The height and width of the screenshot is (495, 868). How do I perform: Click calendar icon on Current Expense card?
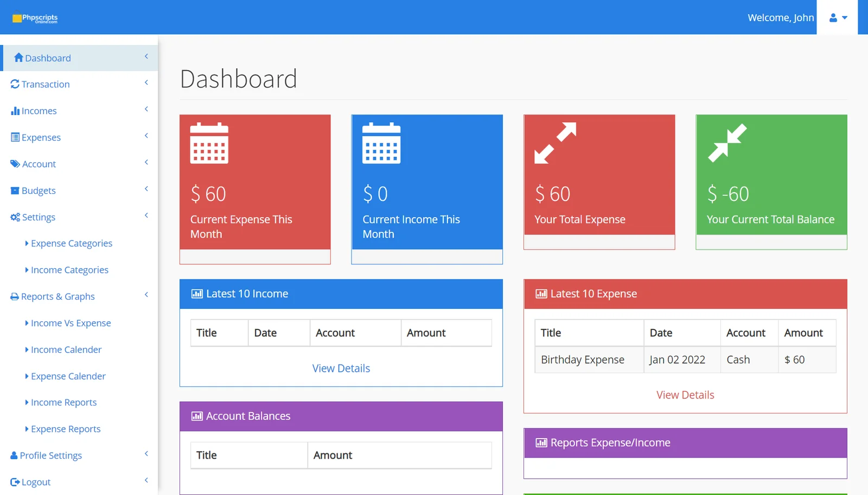click(x=209, y=143)
